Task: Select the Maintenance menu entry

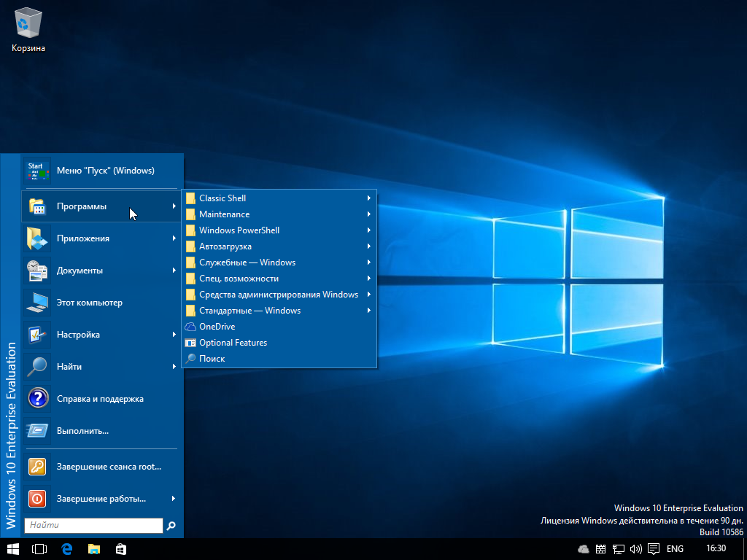Action: coord(279,214)
